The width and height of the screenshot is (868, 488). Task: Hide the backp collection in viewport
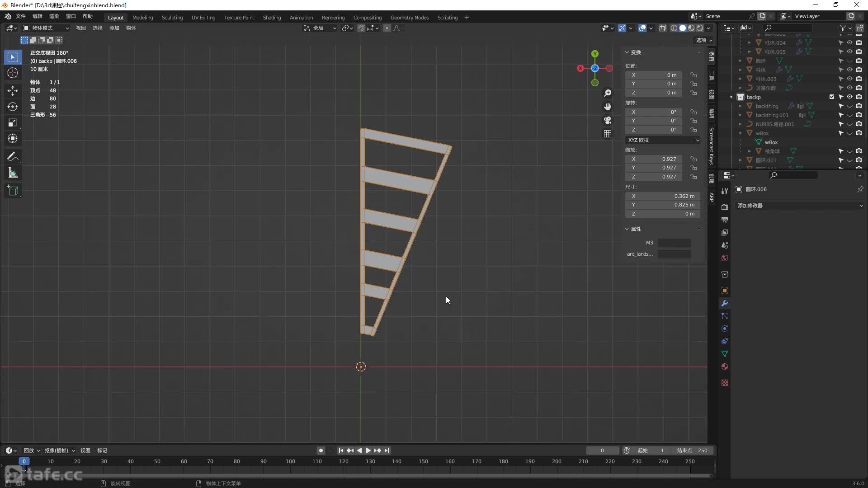pyautogui.click(x=849, y=97)
